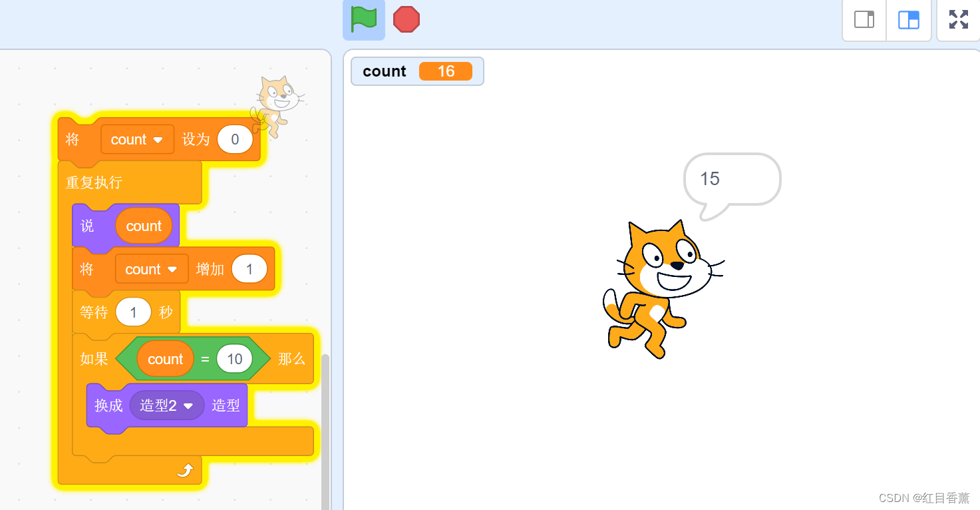The width and height of the screenshot is (980, 510).
Task: Click the green equals operator block
Action: click(x=205, y=359)
